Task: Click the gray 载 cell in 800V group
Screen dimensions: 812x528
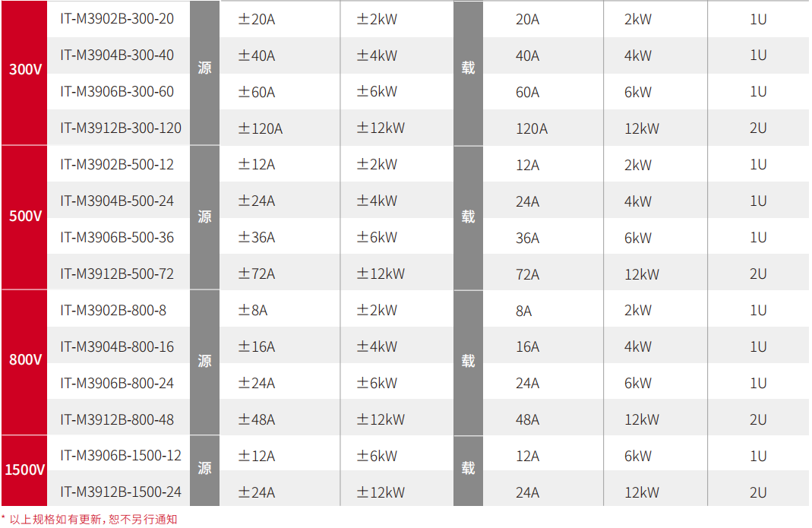Action: (x=468, y=362)
